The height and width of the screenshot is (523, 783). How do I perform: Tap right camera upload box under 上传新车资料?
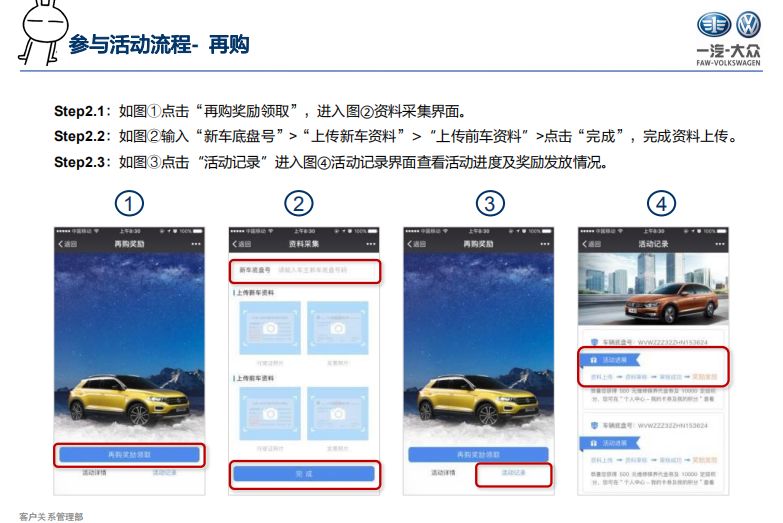338,328
